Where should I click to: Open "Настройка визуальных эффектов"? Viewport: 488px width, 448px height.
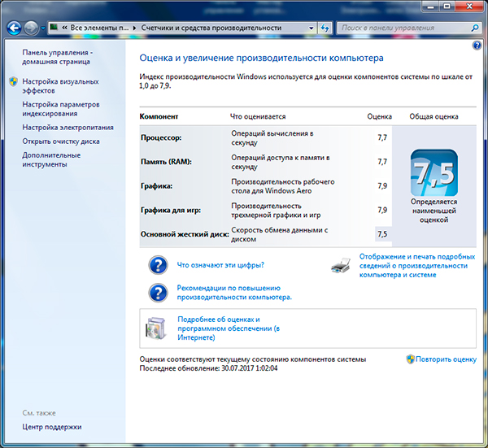(x=60, y=86)
